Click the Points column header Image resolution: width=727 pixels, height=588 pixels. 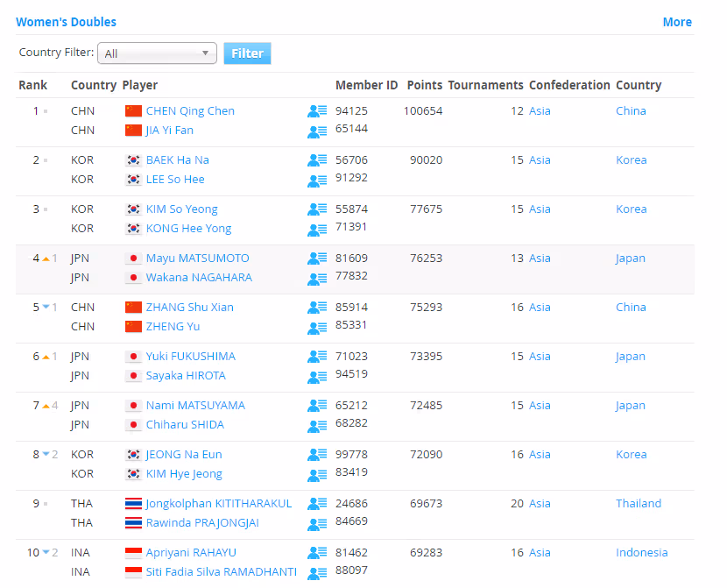coord(424,85)
